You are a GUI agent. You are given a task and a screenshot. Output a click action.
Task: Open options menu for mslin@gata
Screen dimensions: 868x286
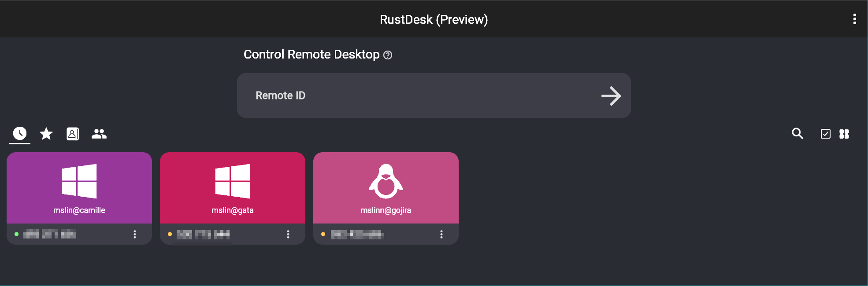[x=288, y=234]
